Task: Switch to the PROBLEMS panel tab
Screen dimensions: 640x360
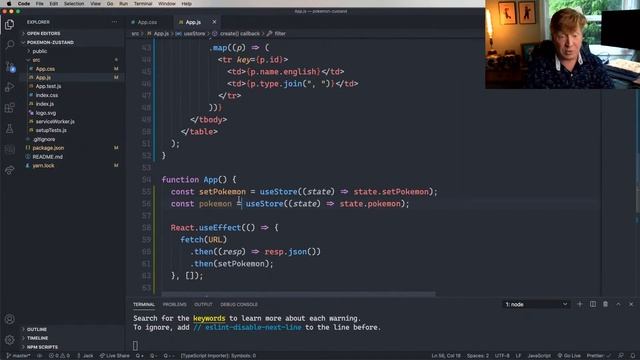Action: pos(174,304)
